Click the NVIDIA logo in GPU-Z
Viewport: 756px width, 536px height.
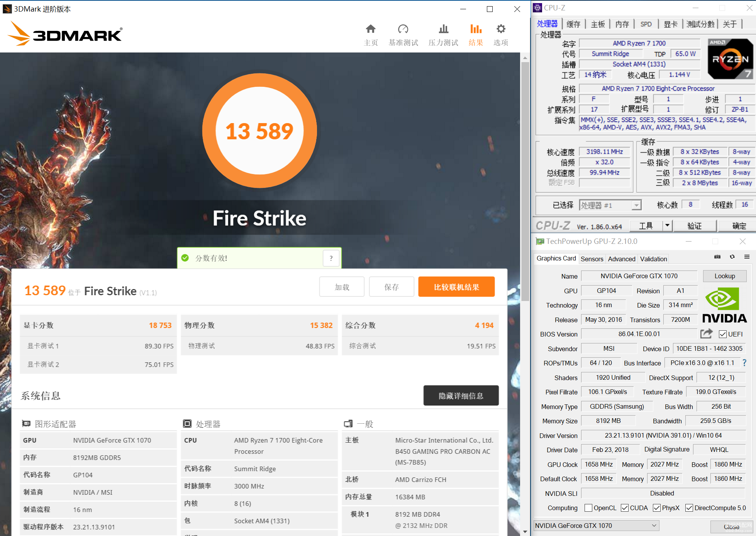click(x=724, y=305)
